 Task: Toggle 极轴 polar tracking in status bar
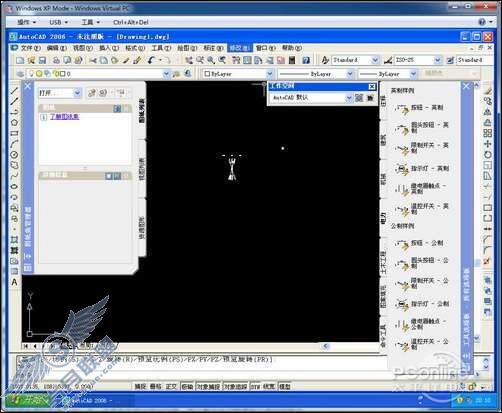187,387
